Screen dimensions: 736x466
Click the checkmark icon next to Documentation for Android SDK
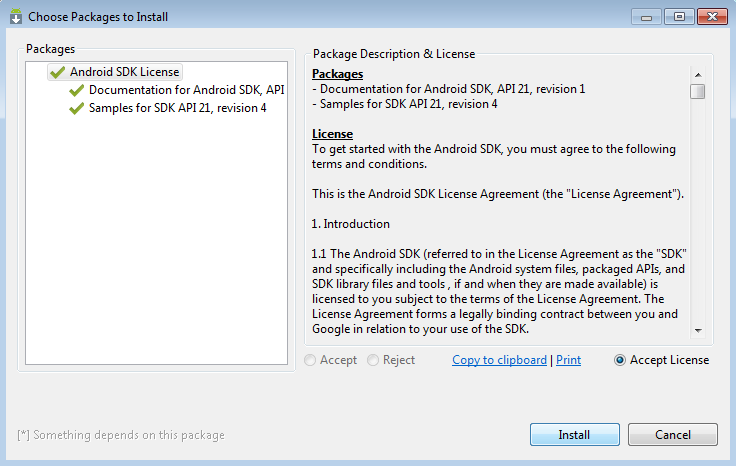click(76, 90)
